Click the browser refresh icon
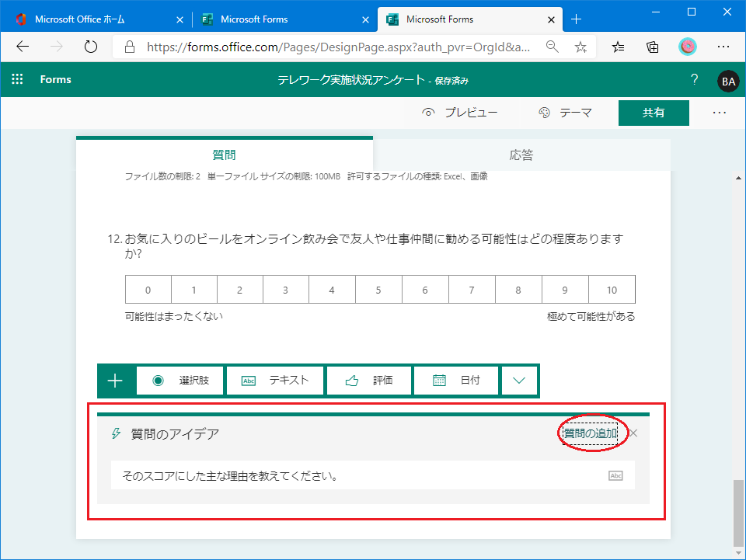Viewport: 746px width, 560px height. tap(90, 47)
